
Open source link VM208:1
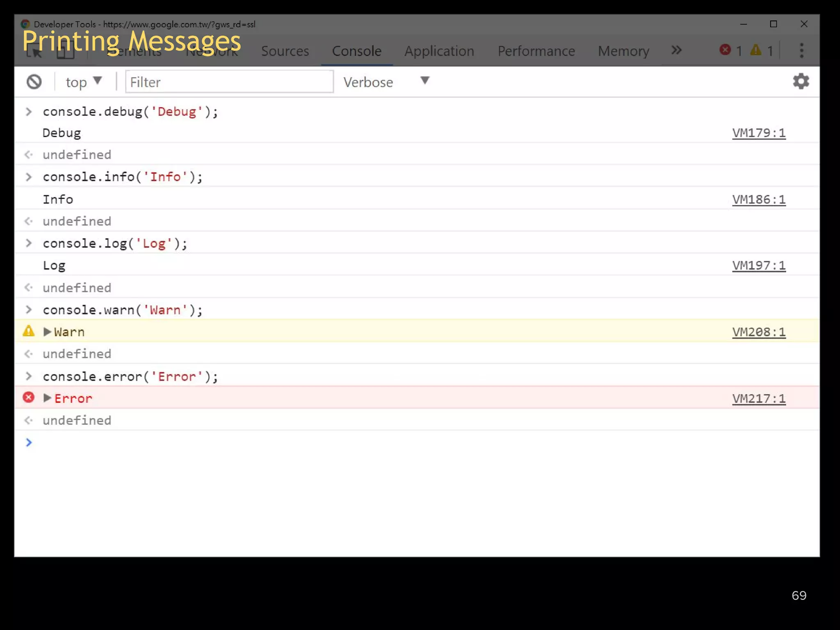pyautogui.click(x=759, y=332)
